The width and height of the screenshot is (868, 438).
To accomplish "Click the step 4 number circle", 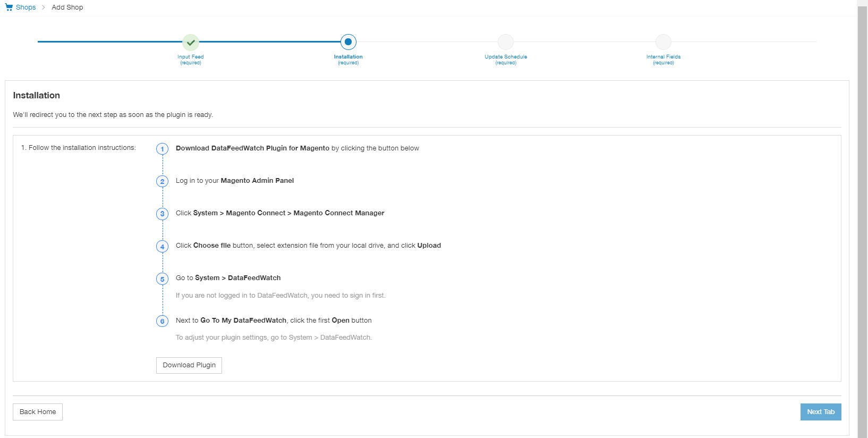I will tap(163, 246).
